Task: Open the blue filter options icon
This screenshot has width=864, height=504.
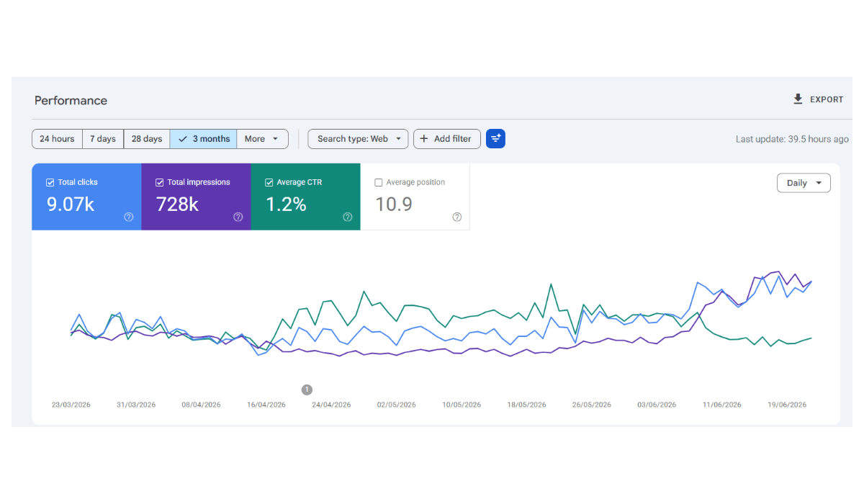Action: (495, 139)
